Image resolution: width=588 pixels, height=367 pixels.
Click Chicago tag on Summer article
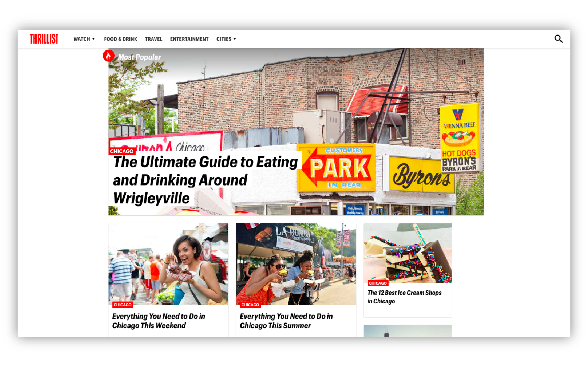250,305
